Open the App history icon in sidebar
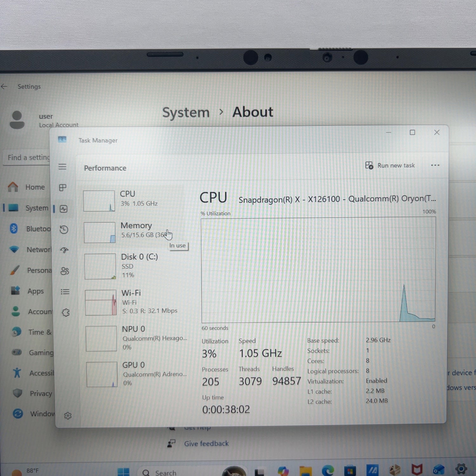Screen dimensions: 476x476 pyautogui.click(x=64, y=229)
